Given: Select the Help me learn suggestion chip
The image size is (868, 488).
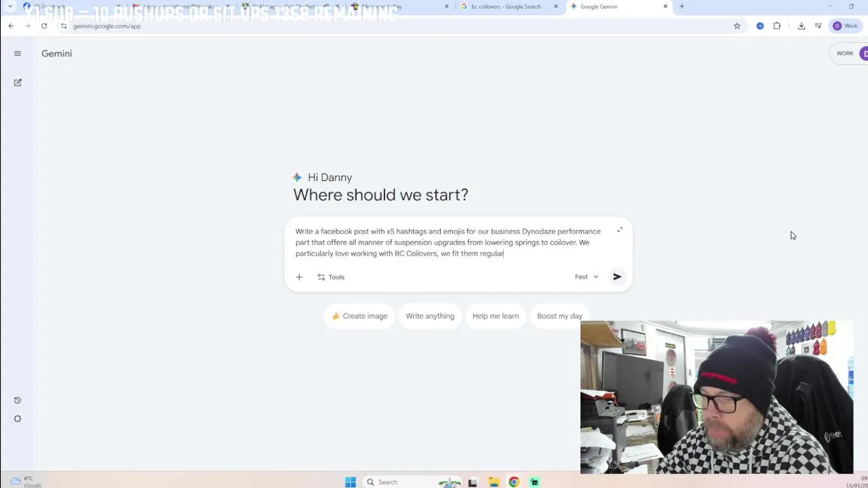Looking at the screenshot, I should [496, 316].
